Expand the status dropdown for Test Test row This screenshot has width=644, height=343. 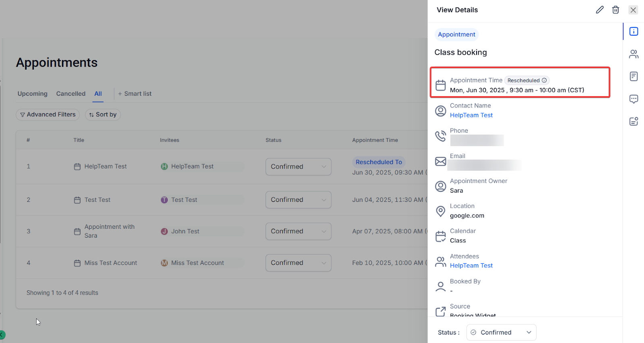tap(298, 200)
